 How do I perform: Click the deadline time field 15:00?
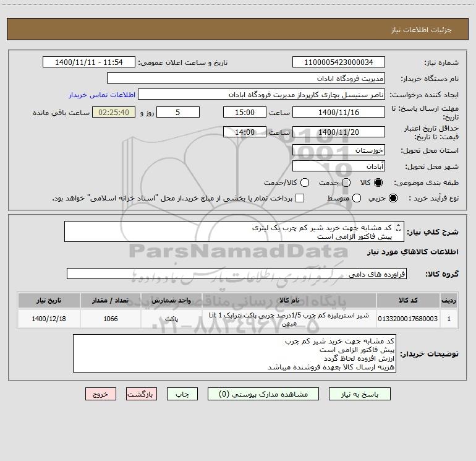pyautogui.click(x=245, y=112)
